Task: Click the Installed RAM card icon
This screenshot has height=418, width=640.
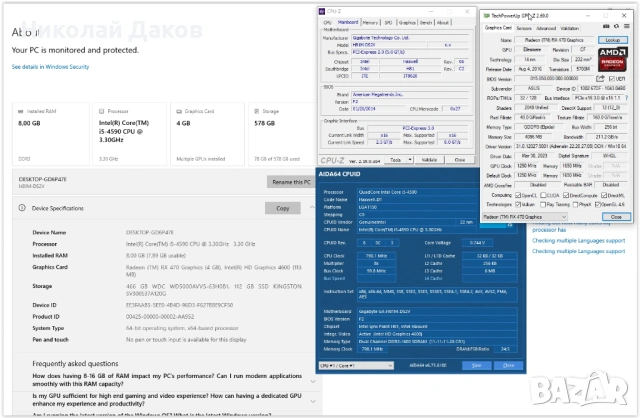Action: tap(20, 111)
